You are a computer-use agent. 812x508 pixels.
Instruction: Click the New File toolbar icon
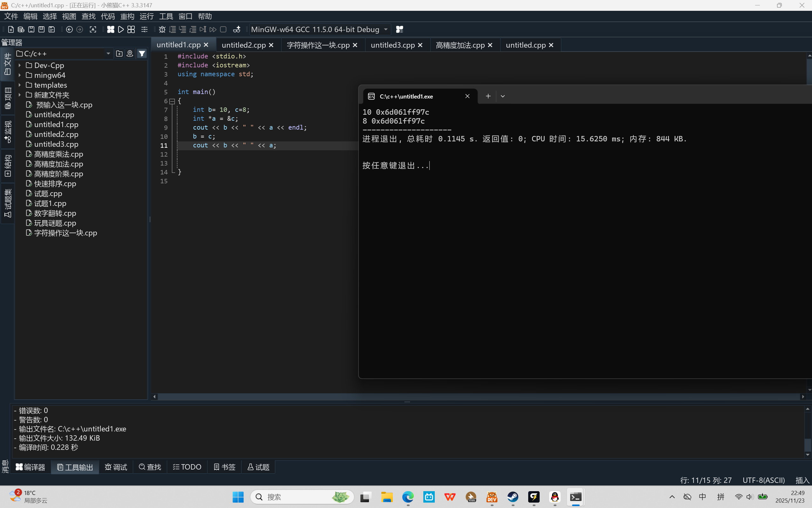coord(11,30)
